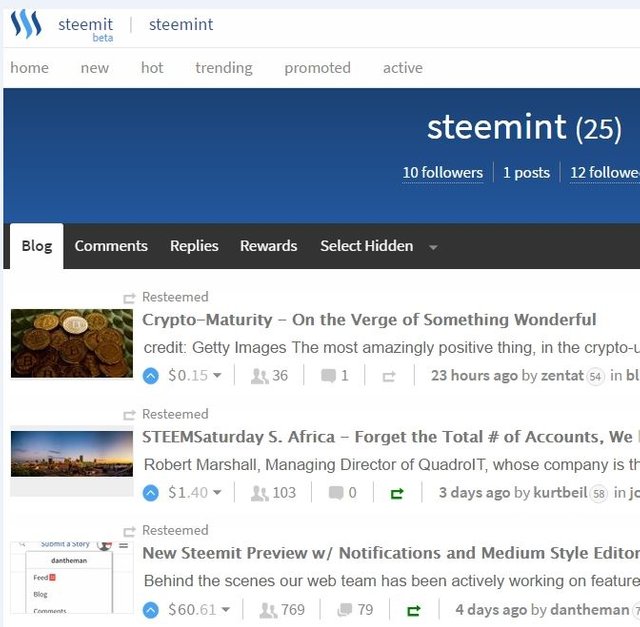Toggle resteem on the New Steemit Preview post
This screenshot has height=627, width=640.
click(412, 610)
